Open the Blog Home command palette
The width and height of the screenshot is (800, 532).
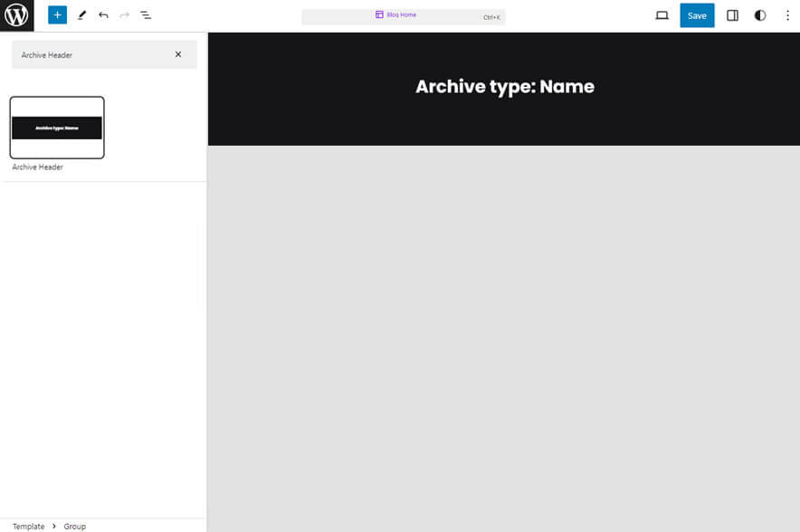pos(403,15)
